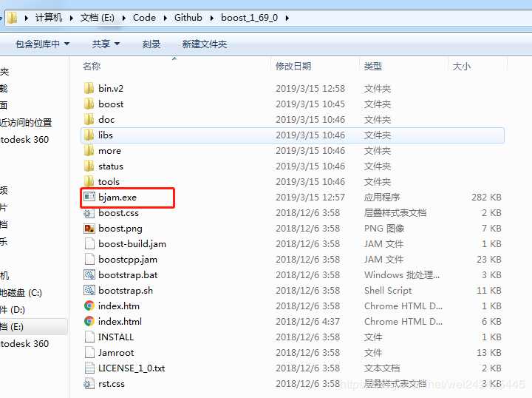Image resolution: width=532 pixels, height=398 pixels.
Task: Select 本地磁盘 (C:) in the navigation pane
Action: tap(21, 293)
